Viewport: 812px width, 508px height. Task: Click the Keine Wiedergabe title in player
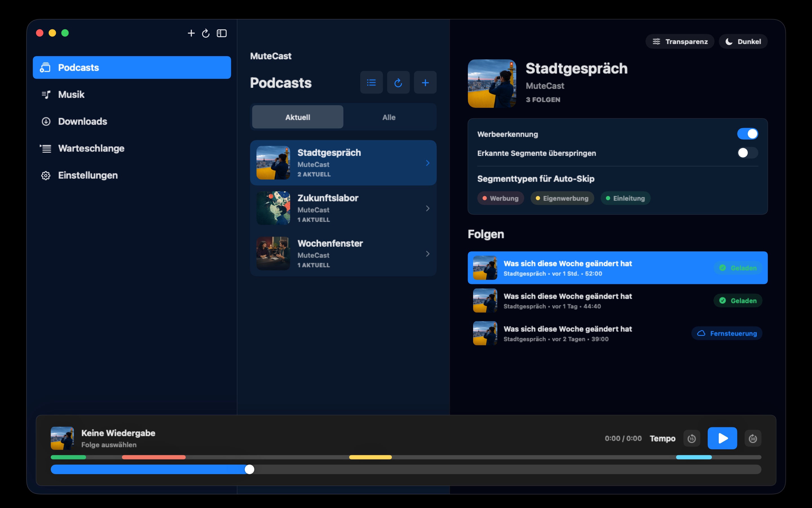coord(118,433)
